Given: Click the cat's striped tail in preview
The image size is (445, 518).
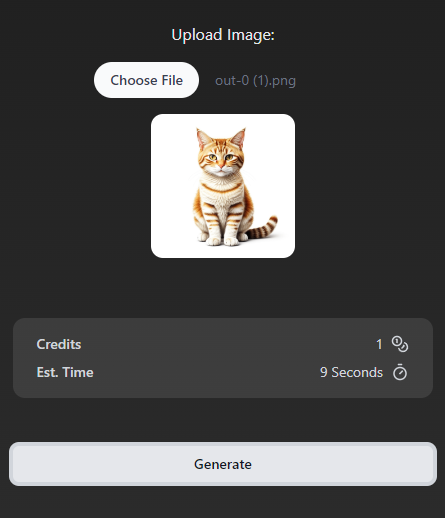Looking at the screenshot, I should click(x=263, y=227).
